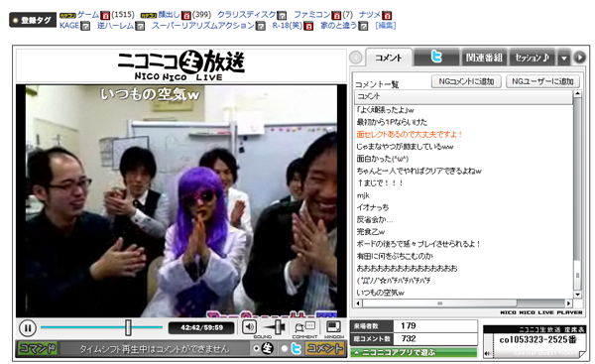Open dictionary icon beside R-18(笑) tag
Viewport: 595px width, 364px height.
308,26
